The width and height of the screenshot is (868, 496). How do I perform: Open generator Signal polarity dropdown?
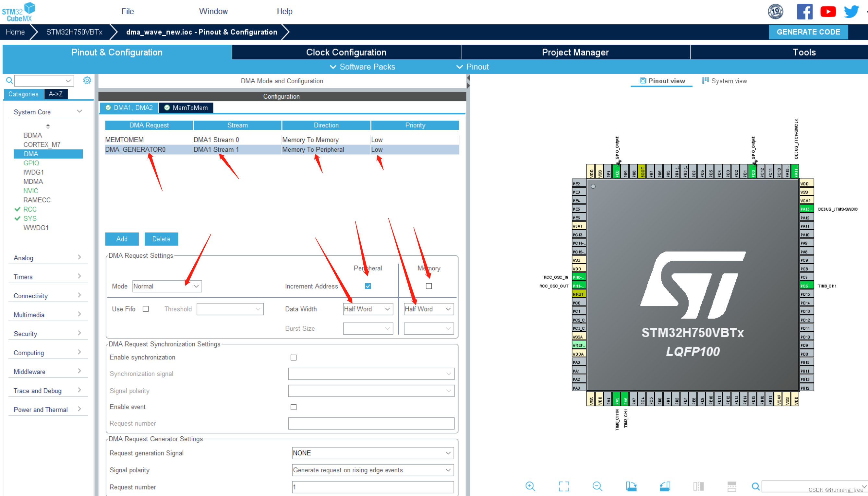372,470
